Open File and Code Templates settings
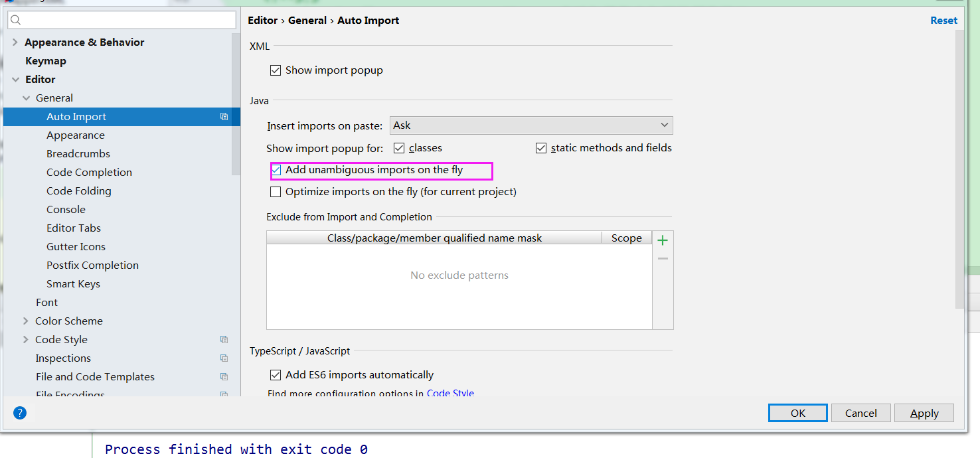 (x=95, y=377)
